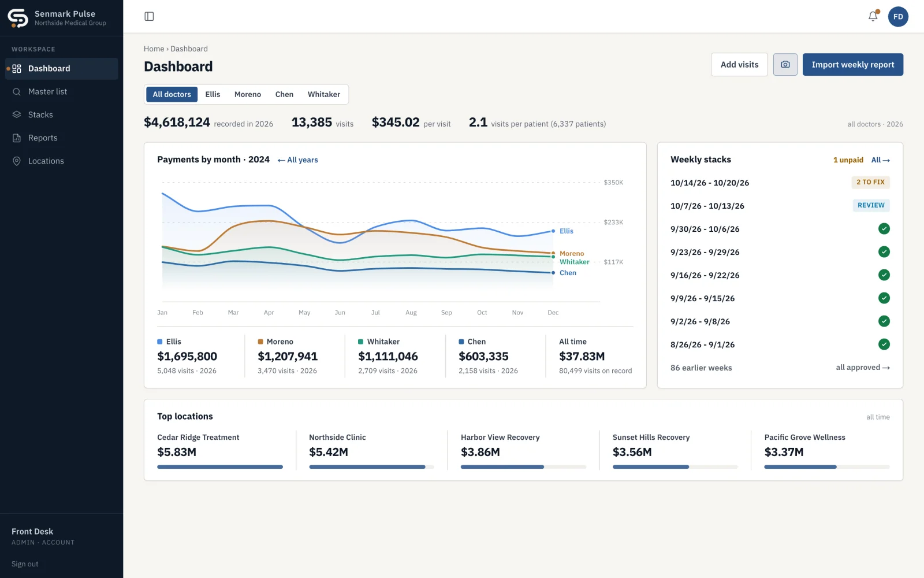Click the 2 TO FIX badge
This screenshot has height=578, width=924.
point(870,182)
